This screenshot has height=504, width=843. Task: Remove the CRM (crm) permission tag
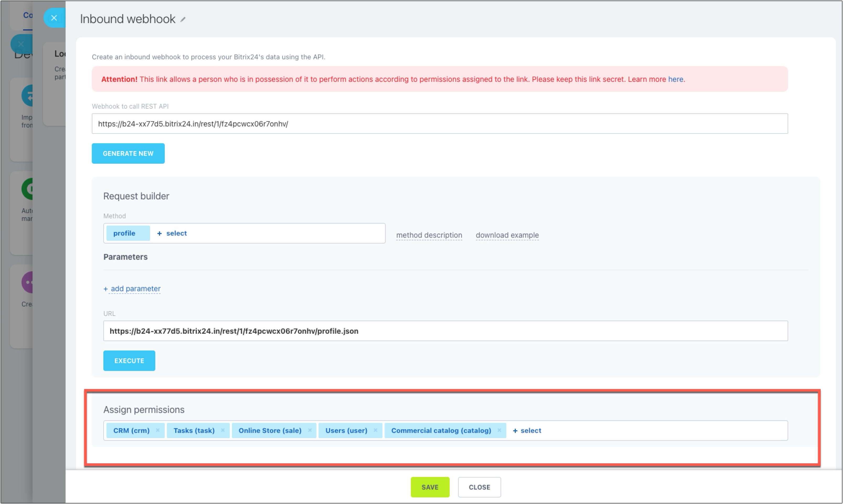pyautogui.click(x=158, y=430)
